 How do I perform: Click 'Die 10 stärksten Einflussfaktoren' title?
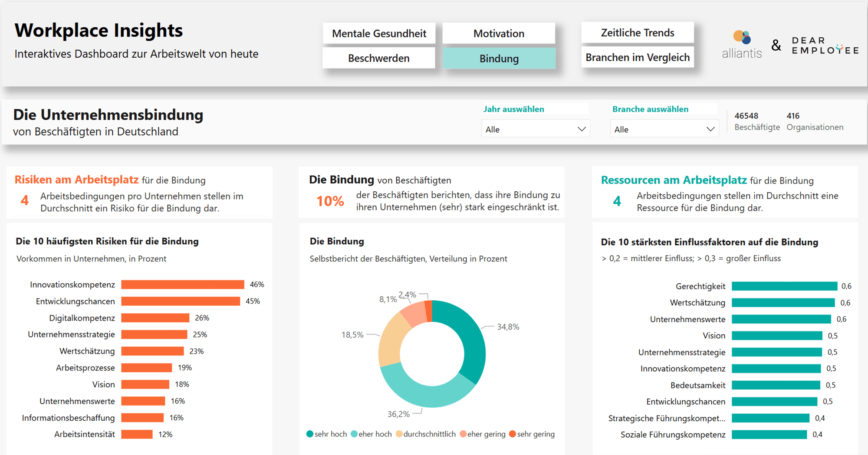[x=709, y=242]
